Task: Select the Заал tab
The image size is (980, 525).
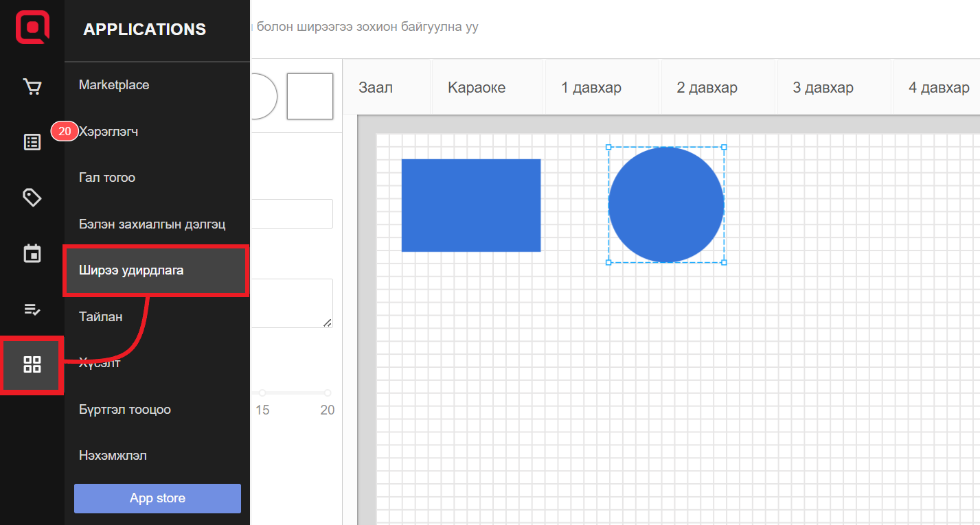Action: (x=376, y=88)
